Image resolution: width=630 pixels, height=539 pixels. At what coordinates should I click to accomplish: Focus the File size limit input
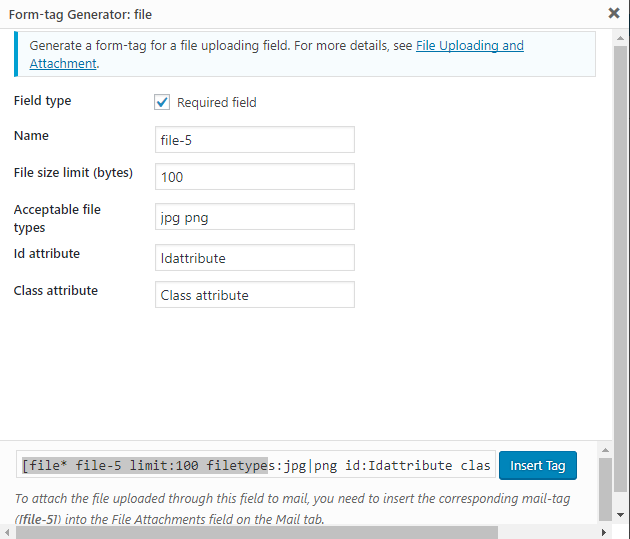[255, 177]
